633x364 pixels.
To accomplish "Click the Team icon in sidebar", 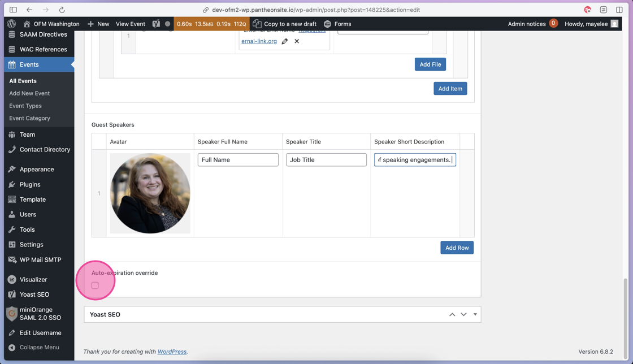I will coord(12,135).
